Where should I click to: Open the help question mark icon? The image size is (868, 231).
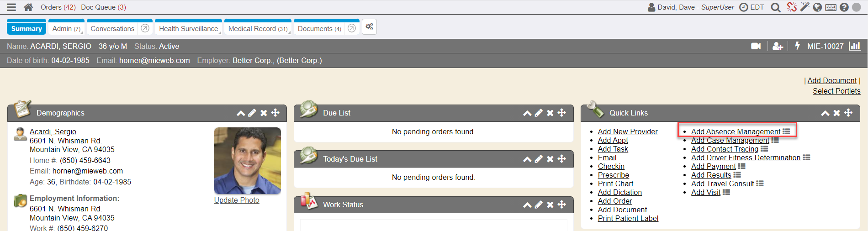(x=844, y=7)
